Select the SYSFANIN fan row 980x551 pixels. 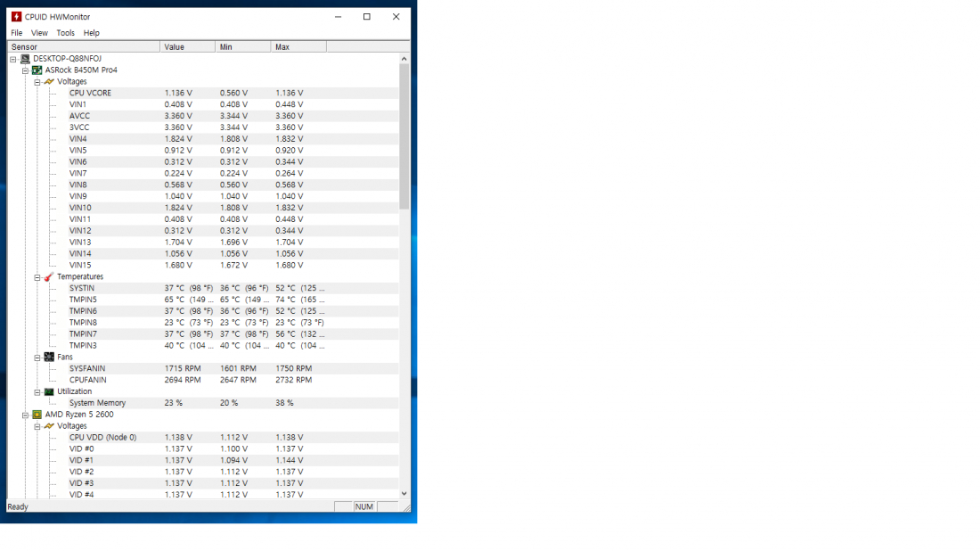coord(233,368)
